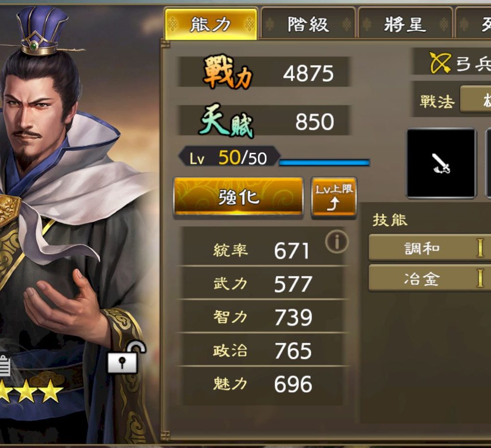This screenshot has width=491, height=448.
Task: Click the 戰法 tactic button
Action: tap(475, 99)
